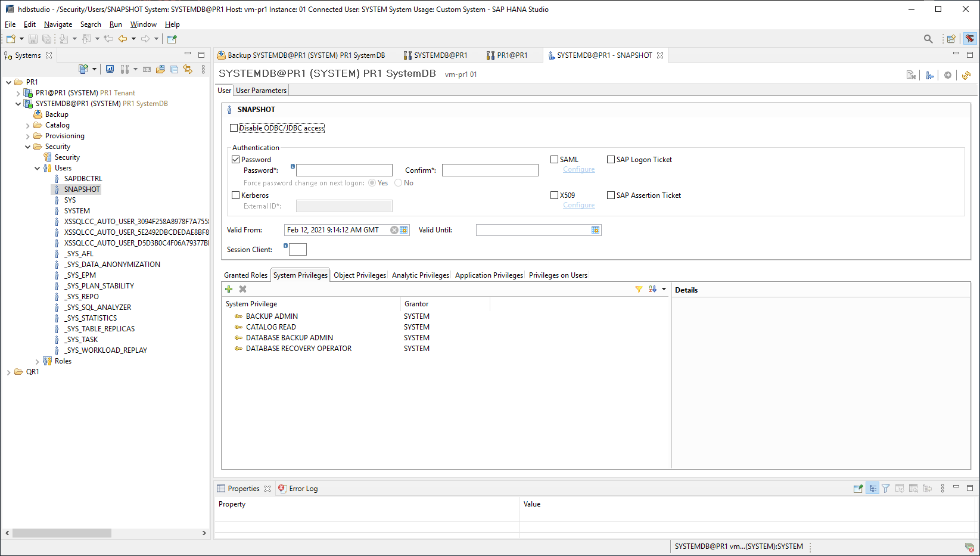The image size is (980, 556).
Task: Open SQL console from Systems toolbar
Action: point(147,69)
